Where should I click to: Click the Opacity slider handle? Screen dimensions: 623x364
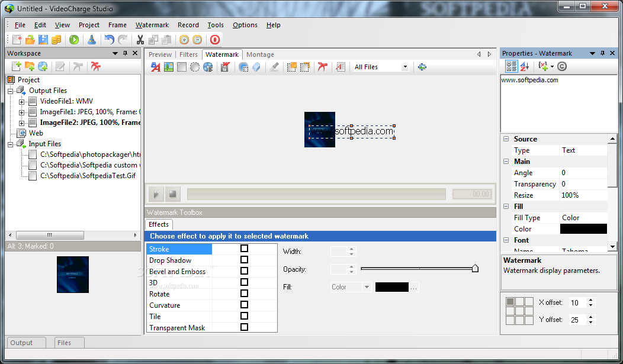[475, 268]
